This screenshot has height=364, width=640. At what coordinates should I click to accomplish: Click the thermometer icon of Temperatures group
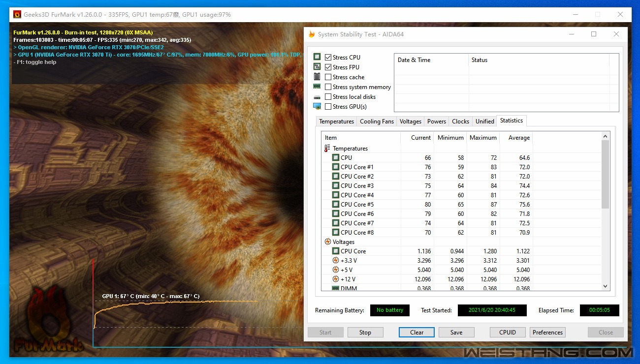point(327,148)
